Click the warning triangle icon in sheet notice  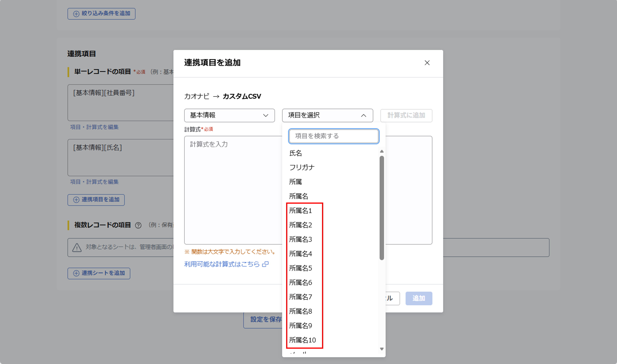pos(77,248)
